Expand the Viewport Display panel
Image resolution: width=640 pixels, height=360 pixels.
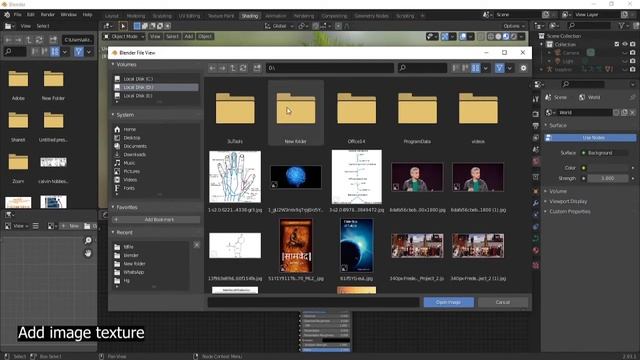[x=568, y=201]
